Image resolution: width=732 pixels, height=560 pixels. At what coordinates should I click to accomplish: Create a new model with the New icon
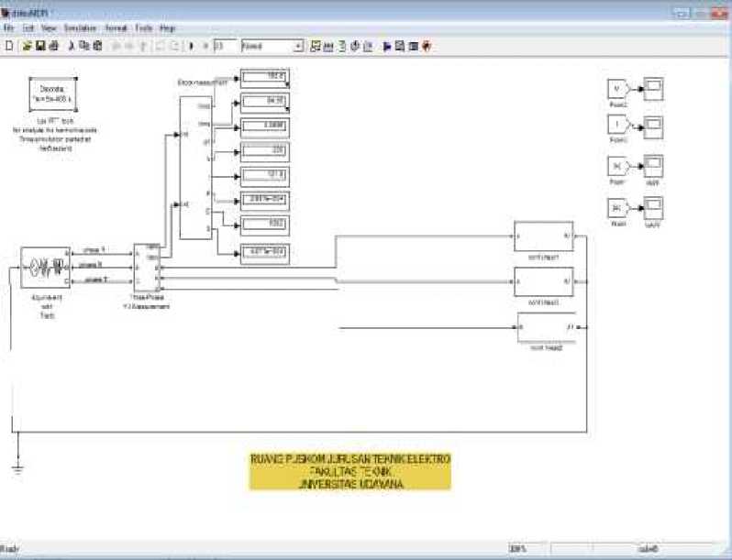9,46
